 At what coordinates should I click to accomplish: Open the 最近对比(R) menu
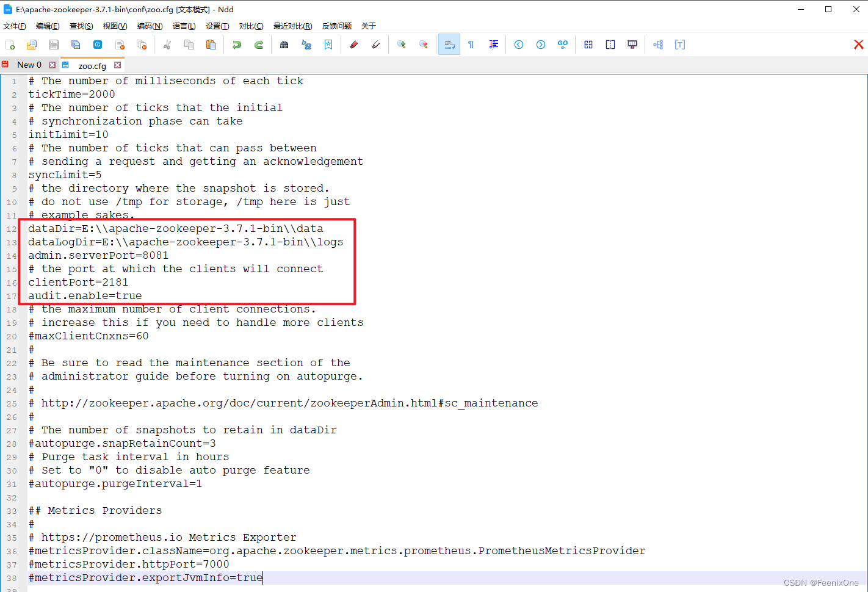click(x=292, y=26)
